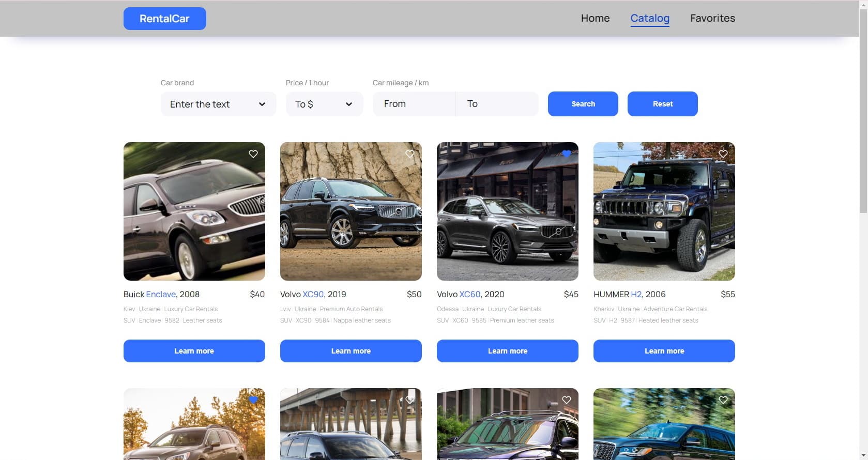Click the Car mileage / km label
868x460 pixels.
coord(401,83)
